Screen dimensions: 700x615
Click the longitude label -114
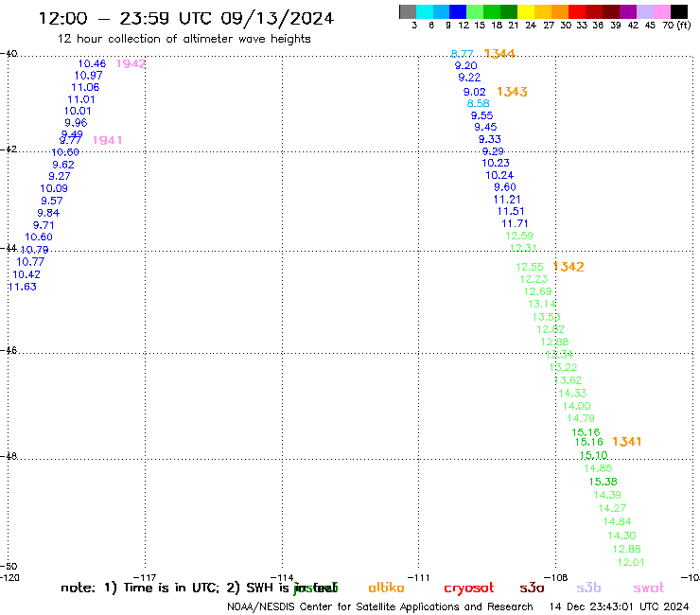[282, 577]
